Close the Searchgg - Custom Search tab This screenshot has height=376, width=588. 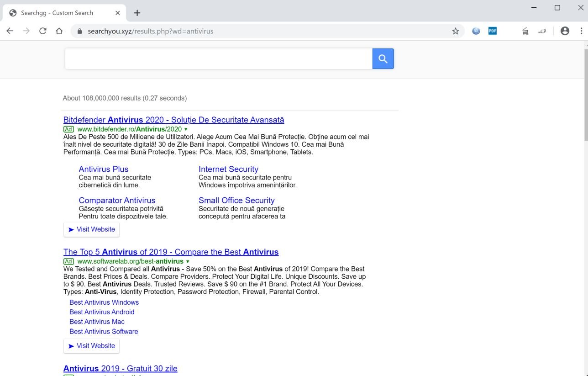pos(118,13)
